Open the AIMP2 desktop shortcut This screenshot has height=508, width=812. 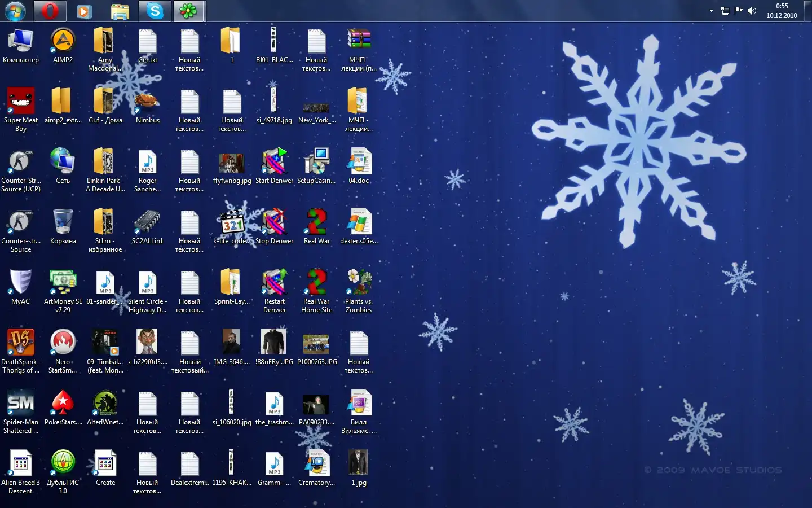pyautogui.click(x=63, y=42)
